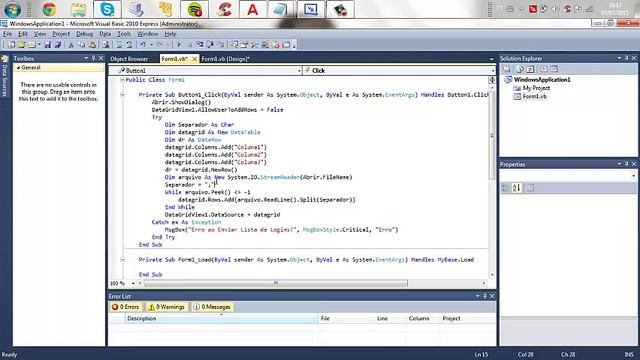Toggle auto-hide pin on Solution Explorer

[x=627, y=58]
